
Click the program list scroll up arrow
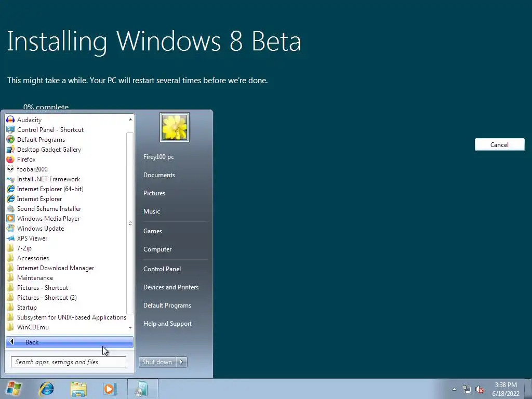point(130,119)
